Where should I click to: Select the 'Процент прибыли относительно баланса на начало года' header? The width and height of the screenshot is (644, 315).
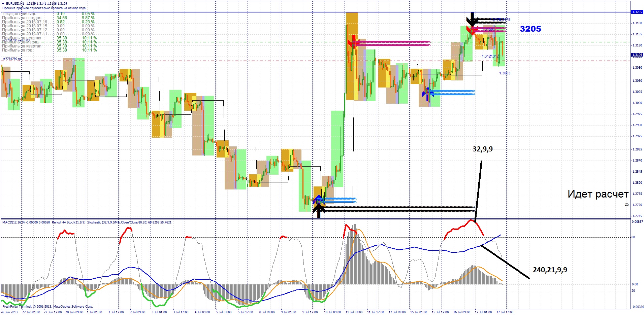point(44,8)
